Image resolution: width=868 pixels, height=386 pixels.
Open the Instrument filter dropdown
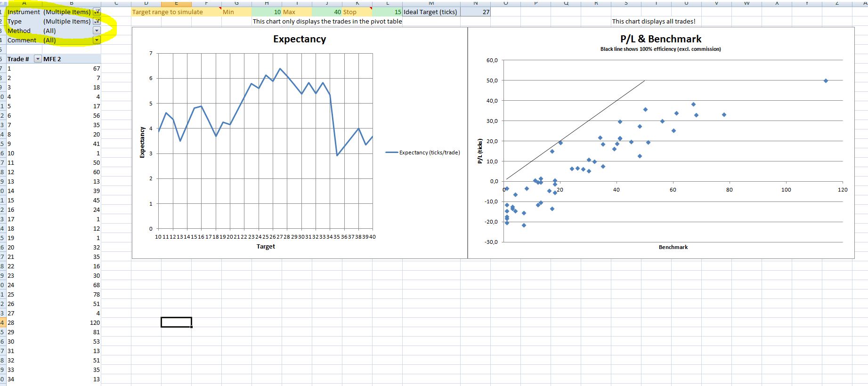tap(97, 12)
